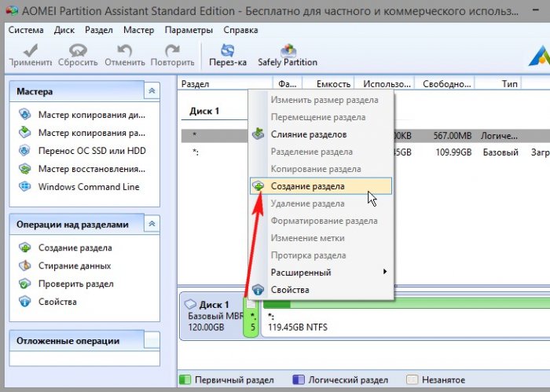
Task: Click the Логический раздел blue legend swatch
Action: point(299,379)
